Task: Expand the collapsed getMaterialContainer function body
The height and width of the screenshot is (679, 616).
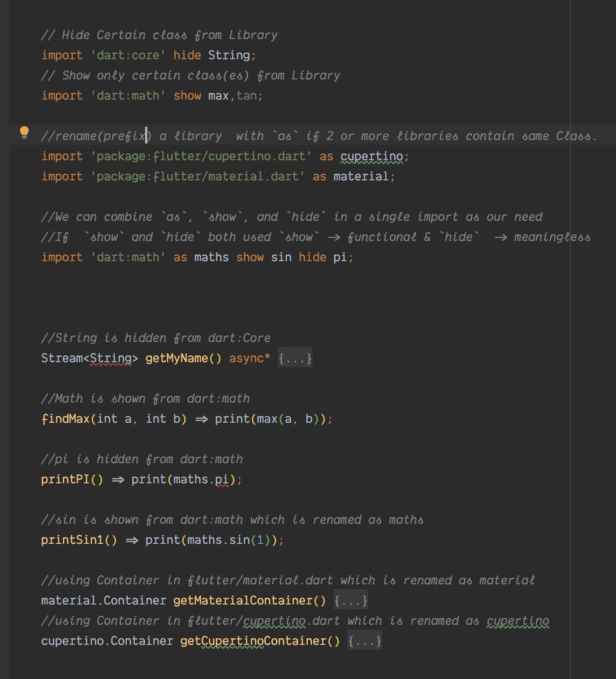Action: [351, 600]
